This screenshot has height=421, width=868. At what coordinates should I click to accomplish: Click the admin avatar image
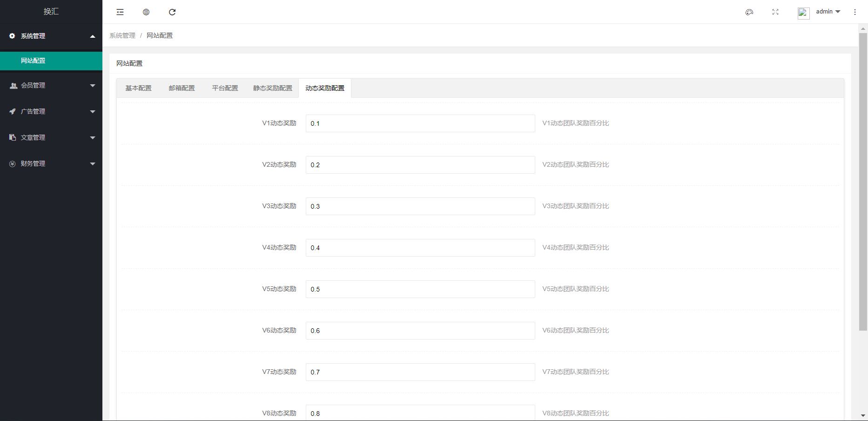(804, 13)
